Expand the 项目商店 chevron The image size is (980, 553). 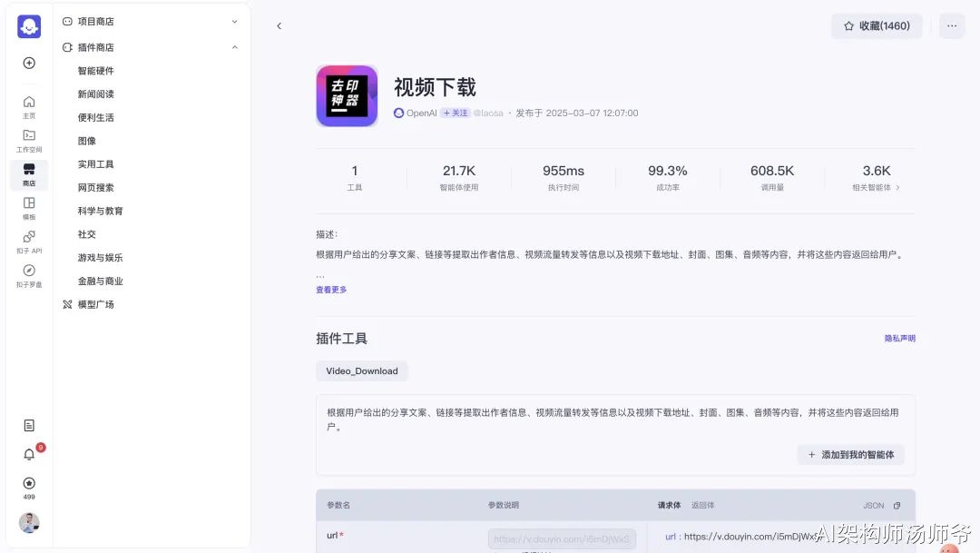tap(234, 21)
